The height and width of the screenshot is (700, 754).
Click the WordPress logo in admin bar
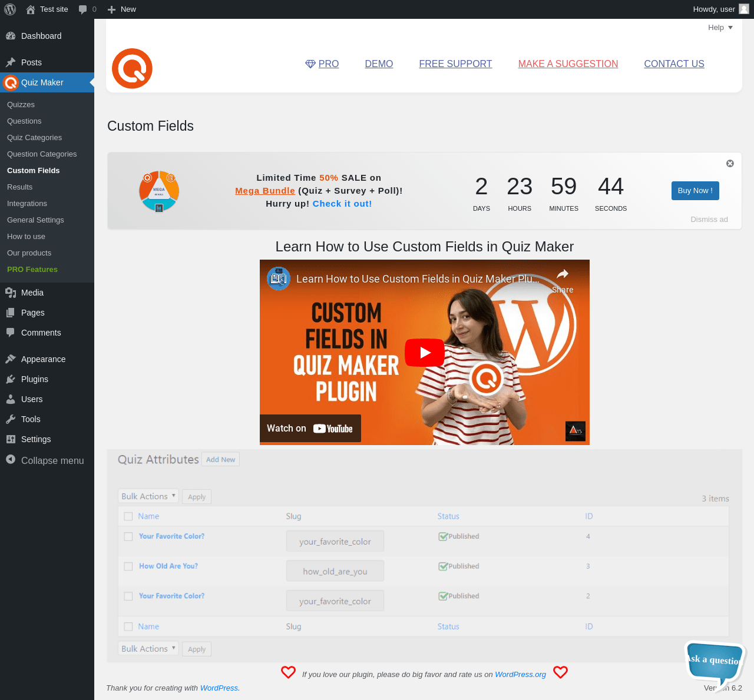pyautogui.click(x=10, y=9)
